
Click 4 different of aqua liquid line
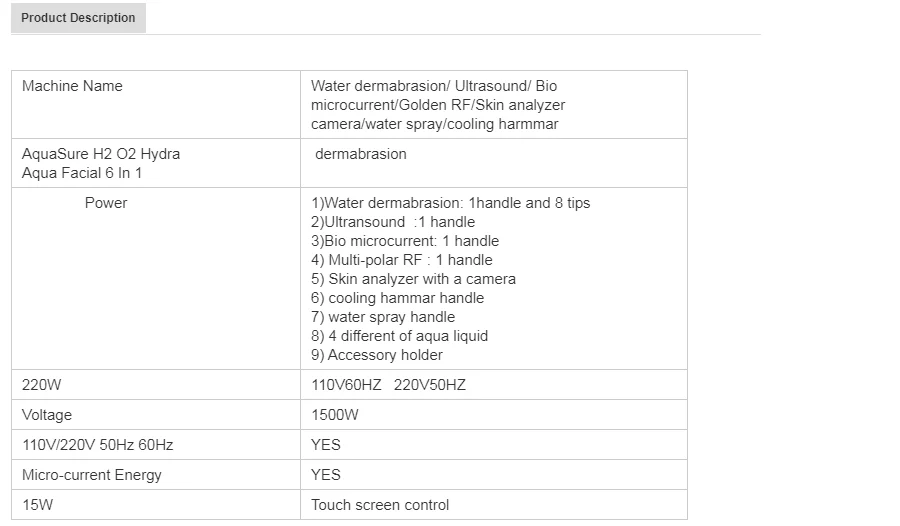coord(399,336)
